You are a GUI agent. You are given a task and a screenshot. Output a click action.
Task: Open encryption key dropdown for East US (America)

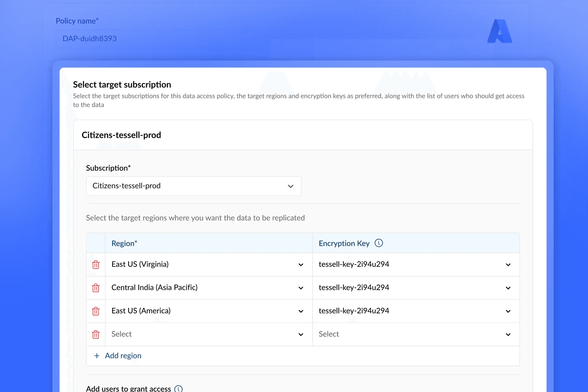(x=416, y=311)
